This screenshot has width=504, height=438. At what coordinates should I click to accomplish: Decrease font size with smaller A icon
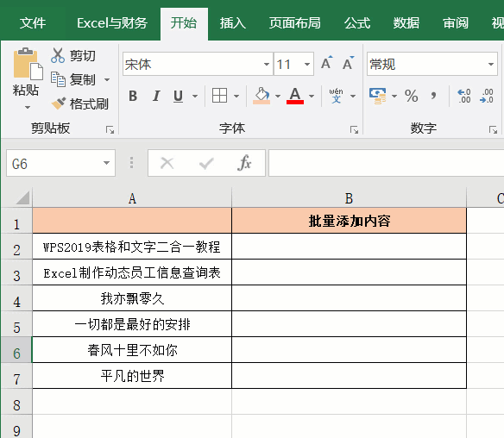tap(348, 63)
